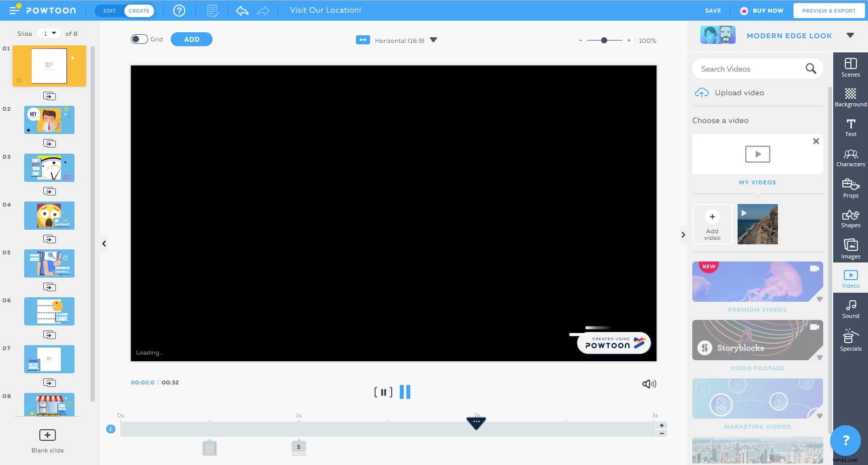This screenshot has width=868, height=465.
Task: Open the Characters library
Action: coord(850,156)
